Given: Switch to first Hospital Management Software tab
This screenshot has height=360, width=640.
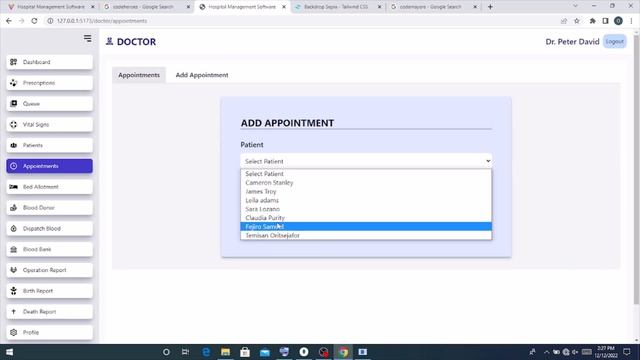Looking at the screenshot, I should [x=51, y=7].
